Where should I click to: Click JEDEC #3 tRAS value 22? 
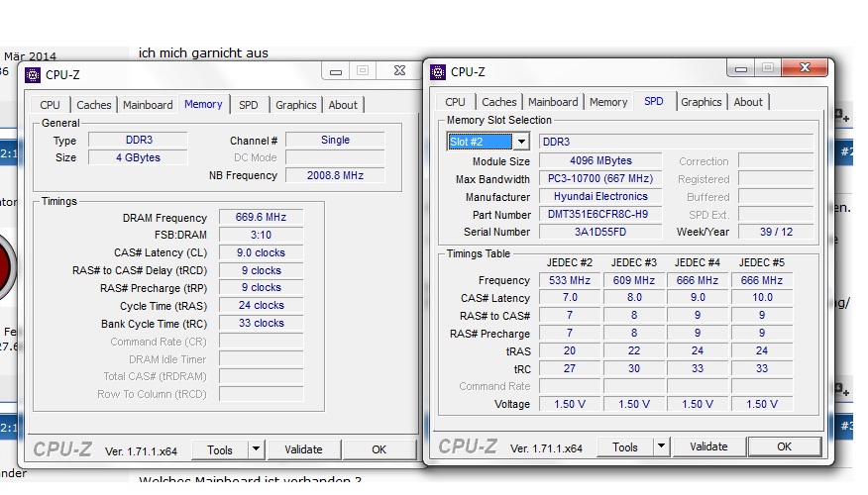pyautogui.click(x=634, y=350)
